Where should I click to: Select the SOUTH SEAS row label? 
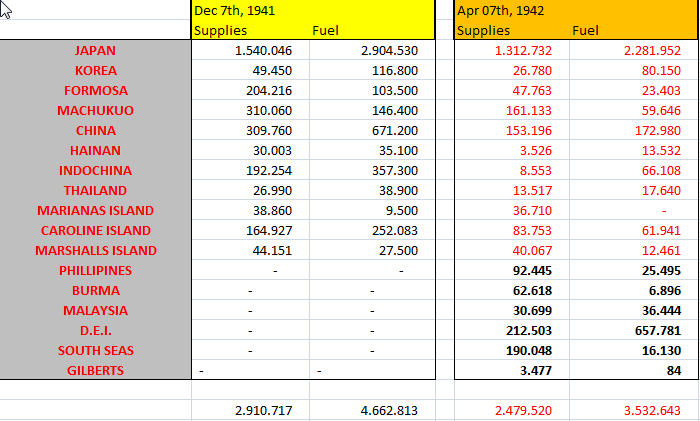pyautogui.click(x=96, y=350)
